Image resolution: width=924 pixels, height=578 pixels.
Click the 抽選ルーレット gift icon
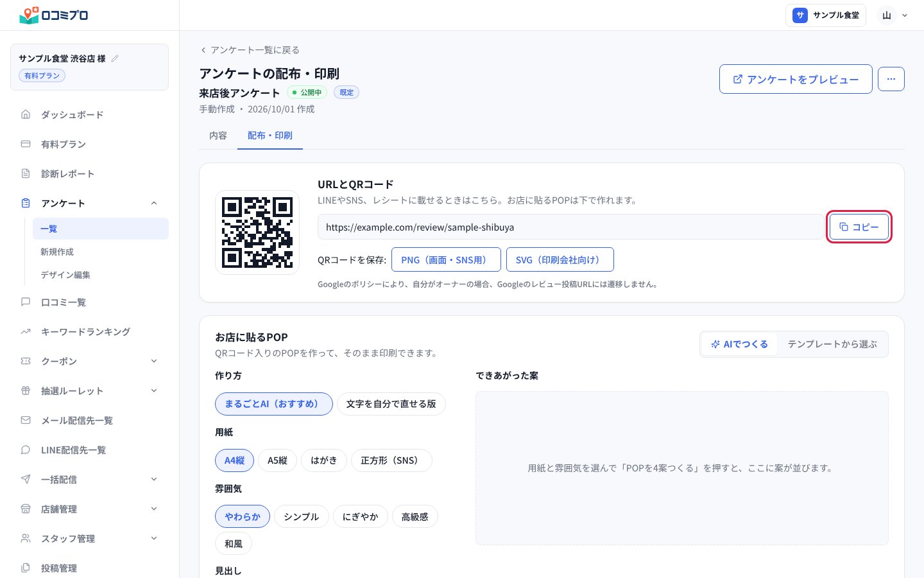[26, 390]
